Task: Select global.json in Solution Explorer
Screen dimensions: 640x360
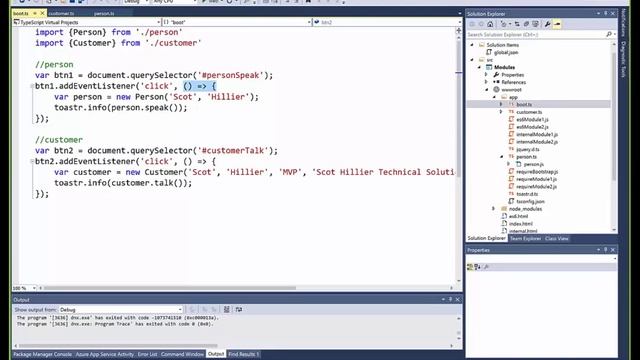Action: 506,52
